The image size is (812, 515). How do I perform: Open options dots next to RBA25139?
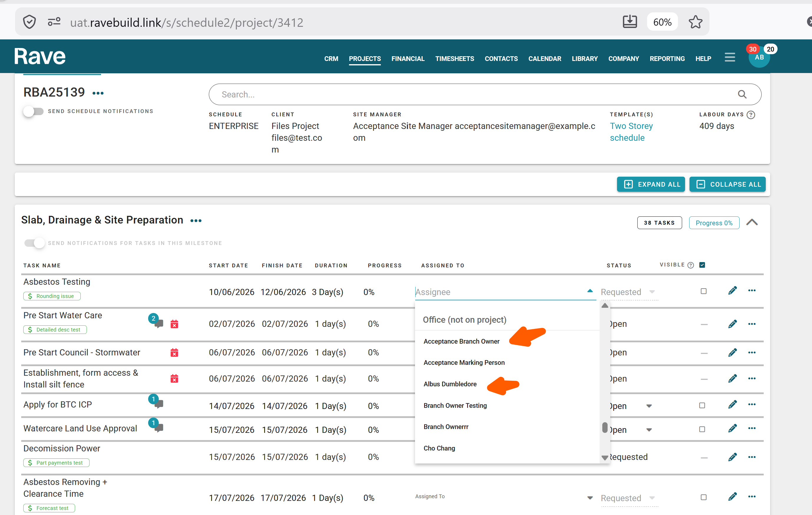(98, 93)
